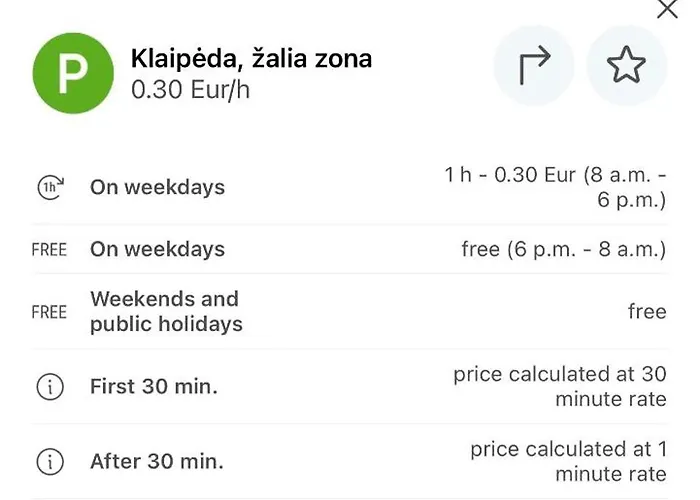700x500 pixels.
Task: Click the free value for weekends
Action: point(646,312)
